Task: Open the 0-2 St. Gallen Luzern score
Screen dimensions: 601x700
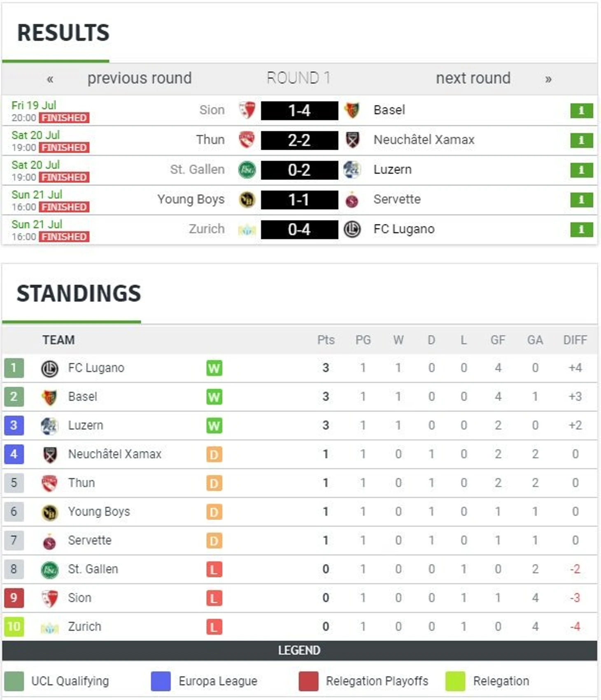Action: (299, 170)
